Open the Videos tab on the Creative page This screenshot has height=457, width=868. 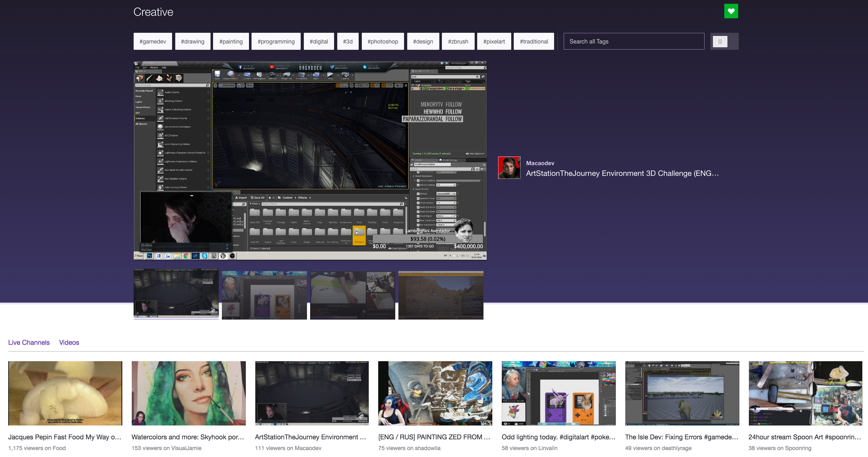click(x=69, y=342)
